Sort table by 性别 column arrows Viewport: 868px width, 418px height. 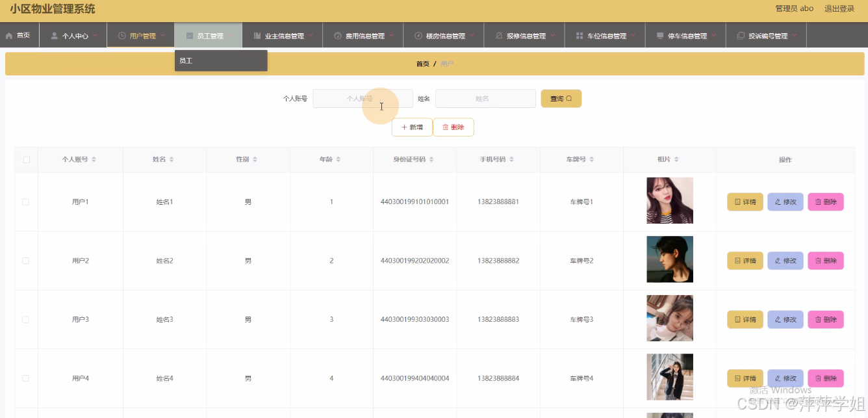pyautogui.click(x=255, y=160)
